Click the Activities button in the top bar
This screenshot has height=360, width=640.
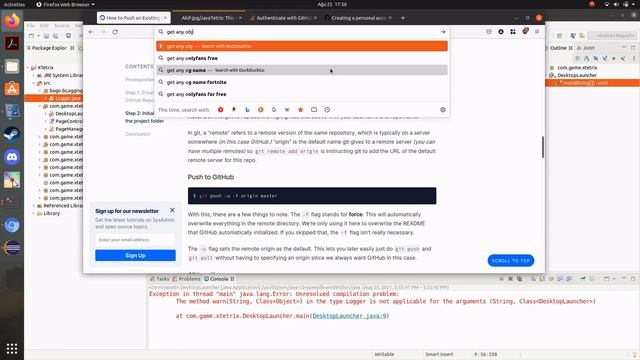14,4
